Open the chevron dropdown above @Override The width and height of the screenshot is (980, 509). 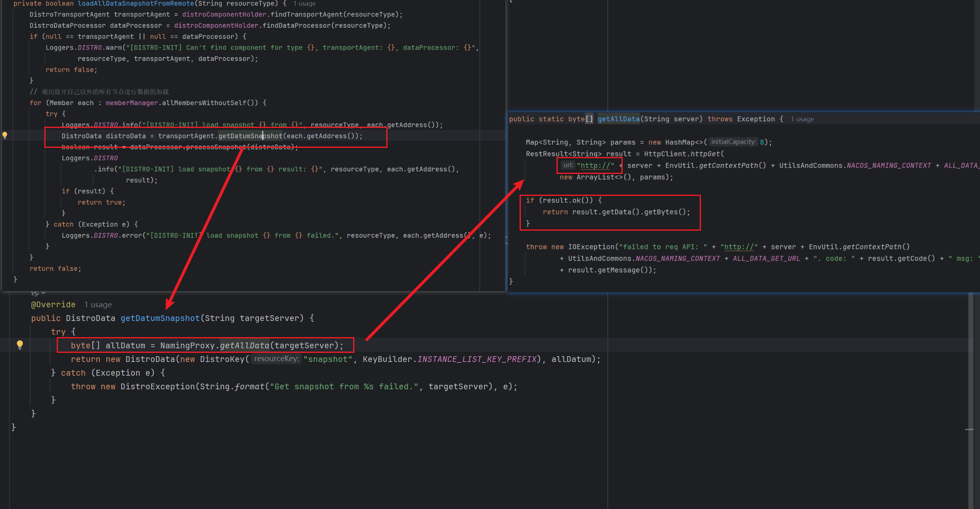pos(43,293)
